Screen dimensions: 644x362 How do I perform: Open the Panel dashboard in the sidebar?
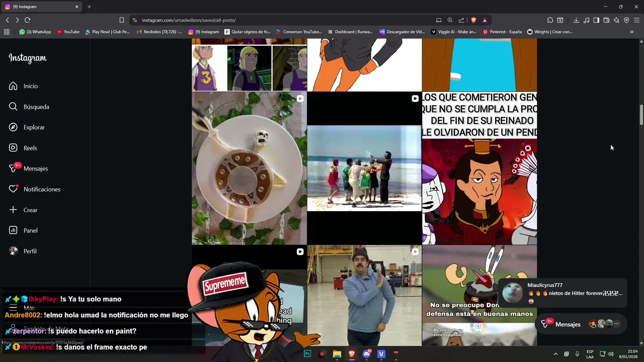[24, 230]
